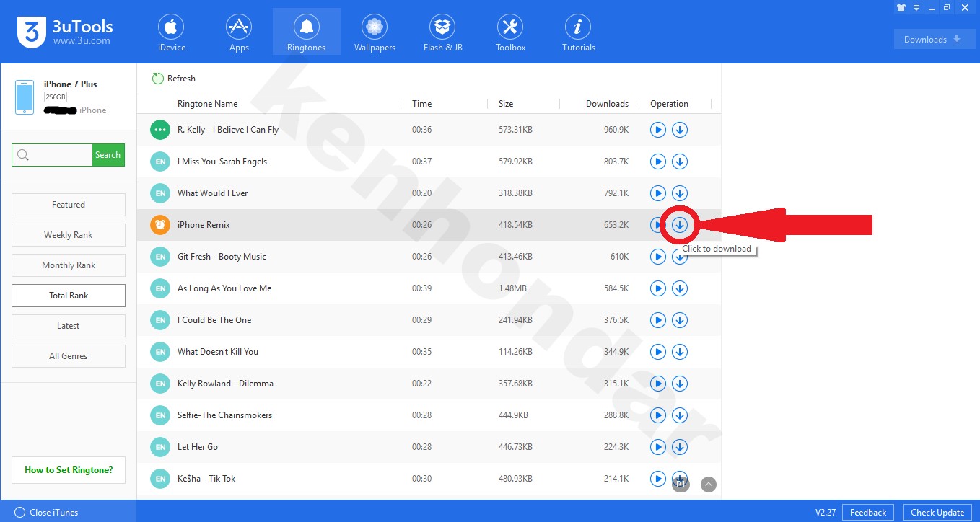
Task: Select the Git Fresh - Booty Music row
Action: 429,257
